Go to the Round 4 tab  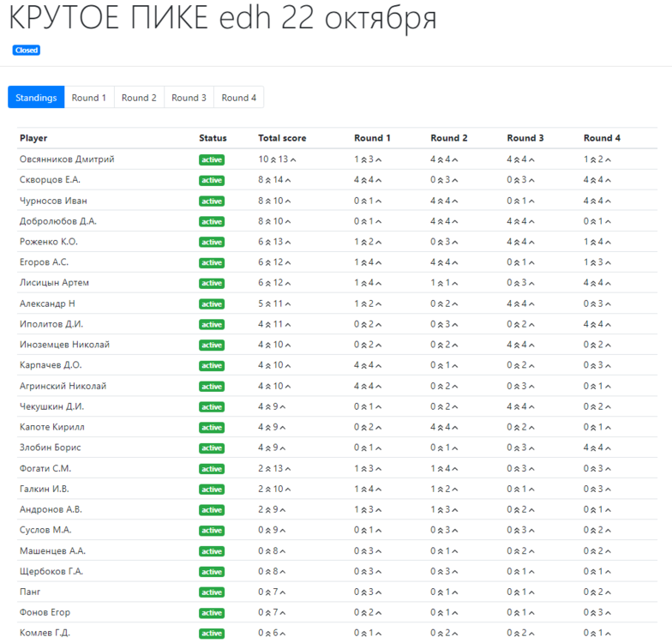point(238,98)
